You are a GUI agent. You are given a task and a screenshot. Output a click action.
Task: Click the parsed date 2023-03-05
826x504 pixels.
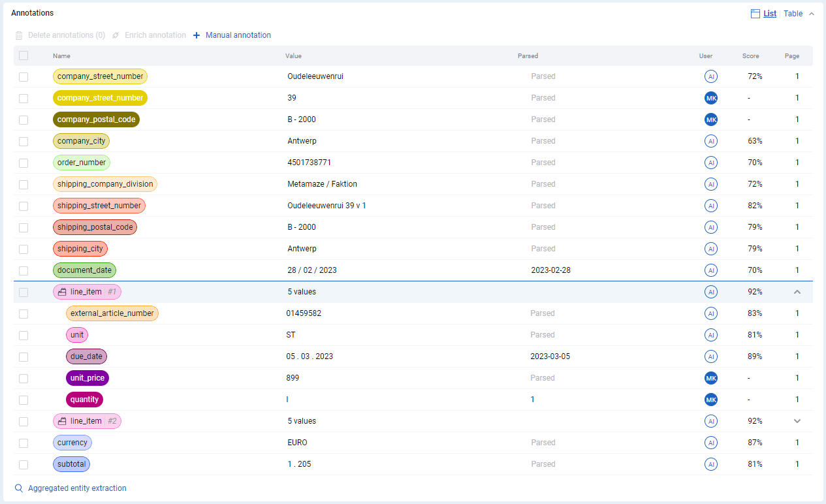coord(550,356)
